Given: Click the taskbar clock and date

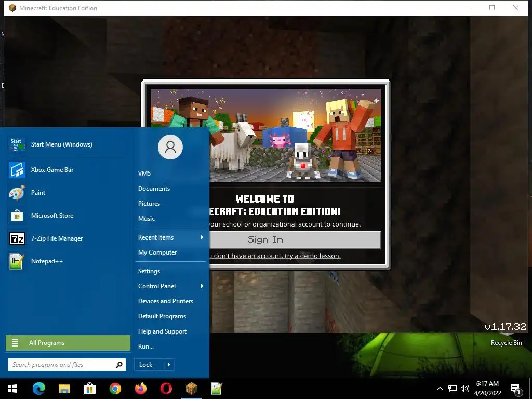Looking at the screenshot, I should pyautogui.click(x=487, y=389).
